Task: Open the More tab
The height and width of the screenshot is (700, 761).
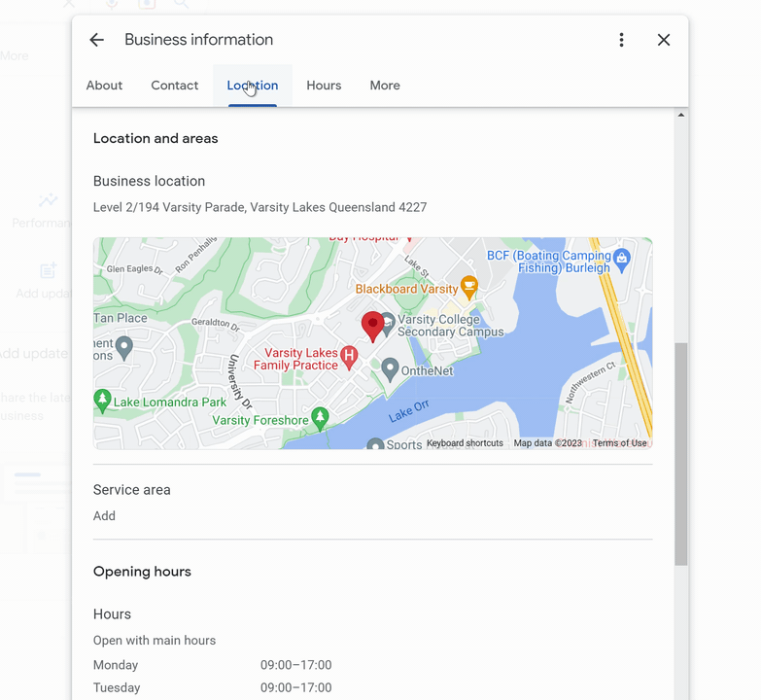Action: [x=385, y=86]
